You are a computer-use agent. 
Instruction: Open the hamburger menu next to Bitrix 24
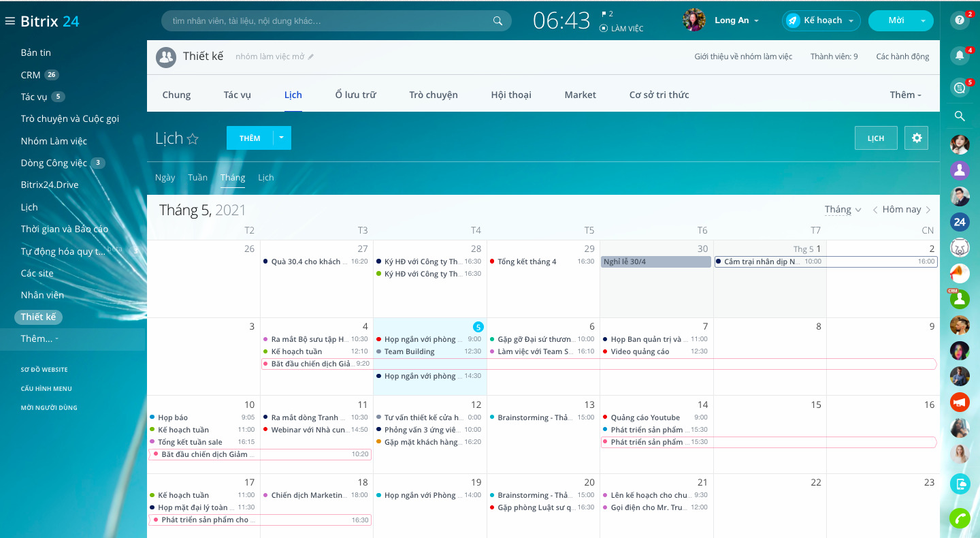[x=10, y=21]
